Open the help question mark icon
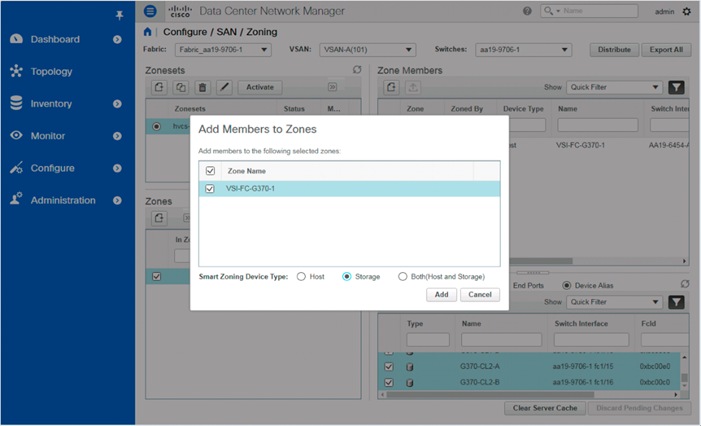Screen dimensions: 701x426 coord(528,11)
